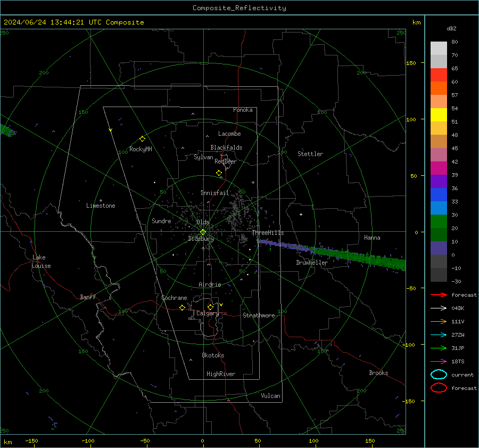Click the 'Composite_Reflectivity' title text

click(x=239, y=8)
